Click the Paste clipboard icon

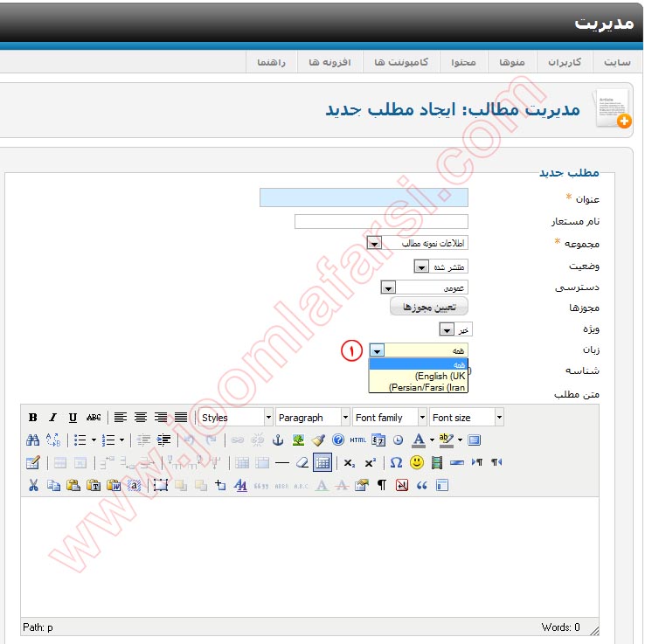coord(73,485)
